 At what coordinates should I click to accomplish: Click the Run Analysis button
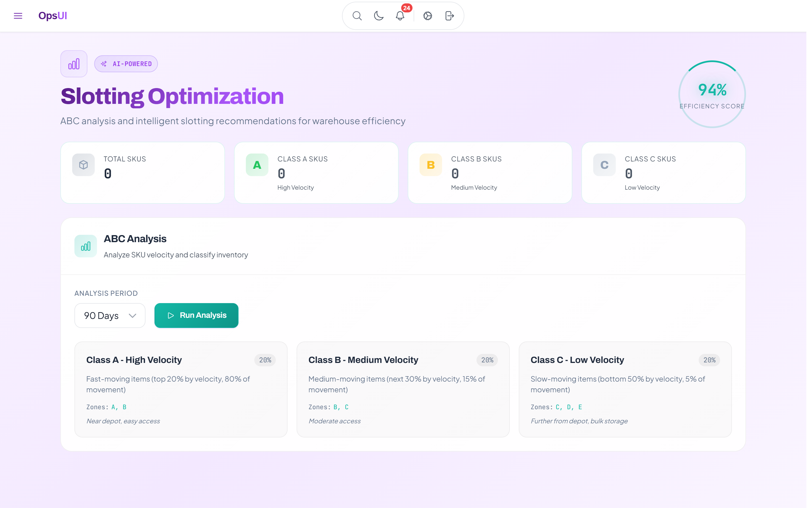(196, 316)
